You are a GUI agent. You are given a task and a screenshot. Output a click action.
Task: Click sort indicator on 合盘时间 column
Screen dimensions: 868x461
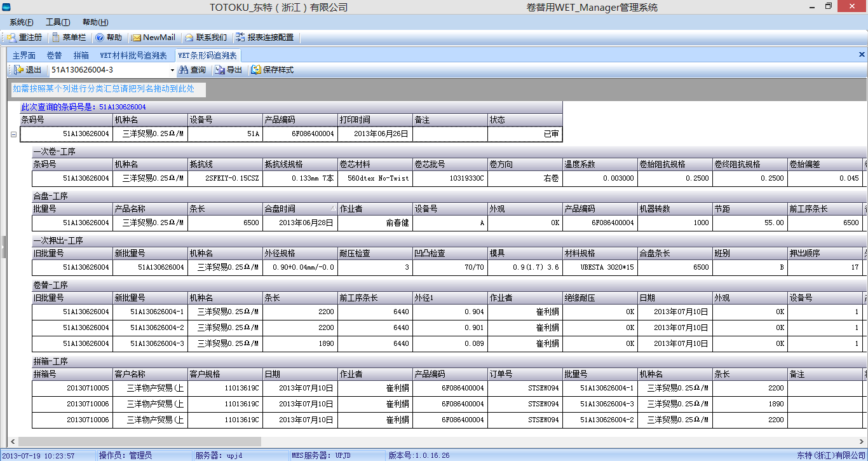click(x=333, y=209)
